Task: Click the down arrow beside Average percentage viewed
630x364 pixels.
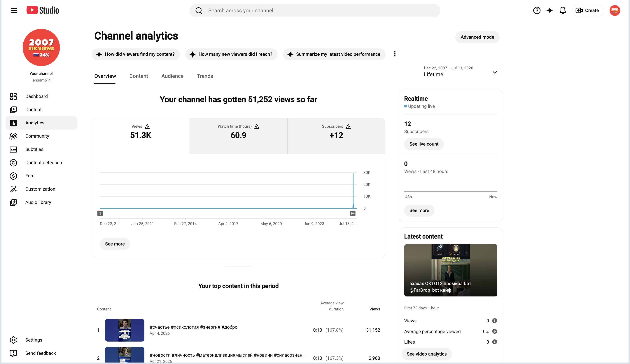Action: click(494, 331)
